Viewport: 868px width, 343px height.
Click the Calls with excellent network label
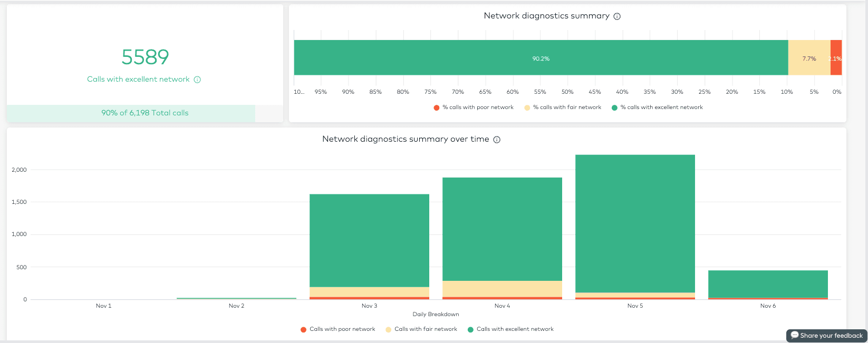138,80
